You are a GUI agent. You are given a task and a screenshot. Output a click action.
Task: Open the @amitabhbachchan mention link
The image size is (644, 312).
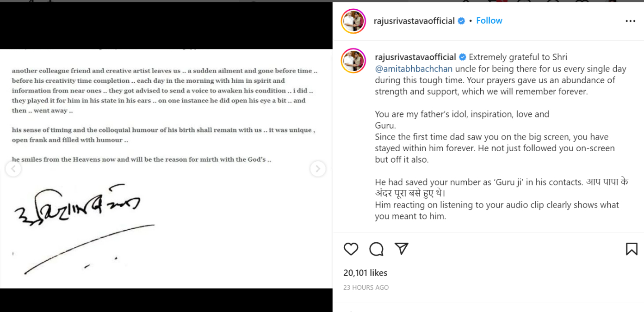click(414, 69)
